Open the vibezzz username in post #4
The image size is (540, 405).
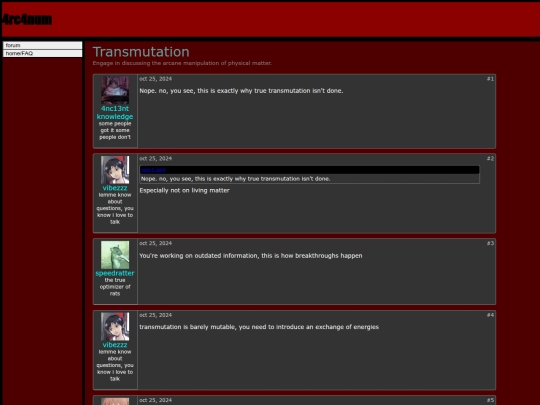(115, 345)
